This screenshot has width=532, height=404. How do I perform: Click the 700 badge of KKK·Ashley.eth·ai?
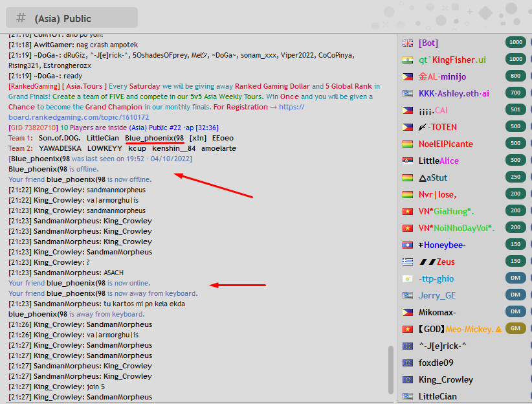pyautogui.click(x=515, y=93)
